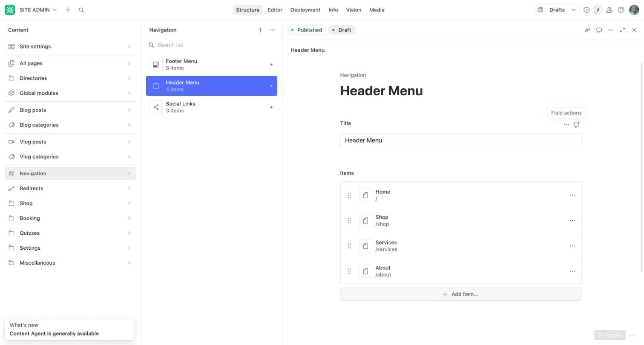Open document actions ellipsis in header
The width and height of the screenshot is (644, 345).
click(x=611, y=30)
